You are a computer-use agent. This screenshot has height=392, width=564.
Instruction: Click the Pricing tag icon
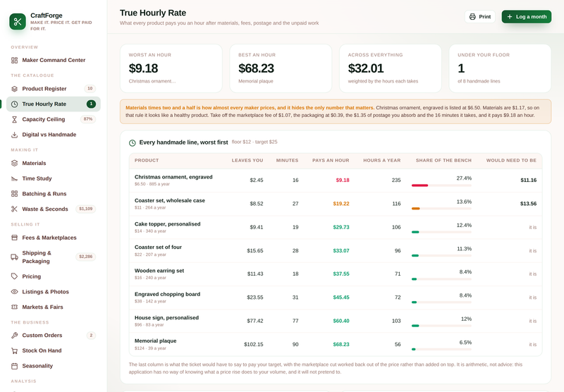pos(14,276)
